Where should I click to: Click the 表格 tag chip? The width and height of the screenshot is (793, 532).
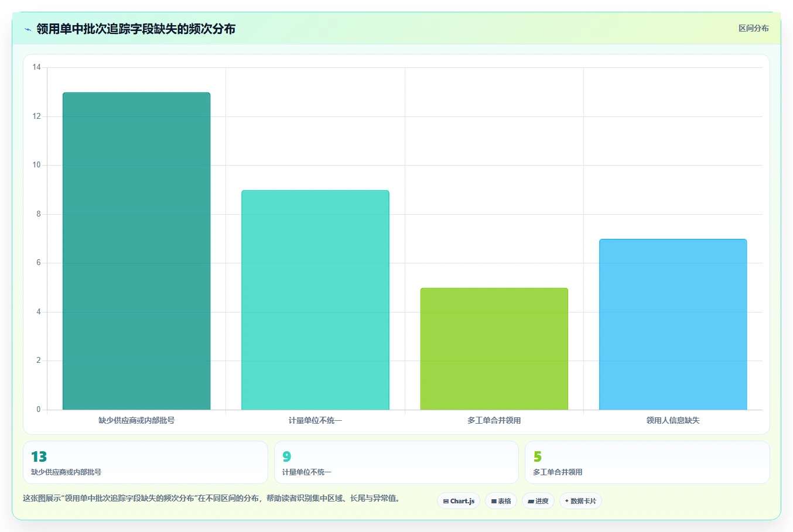[x=501, y=501]
